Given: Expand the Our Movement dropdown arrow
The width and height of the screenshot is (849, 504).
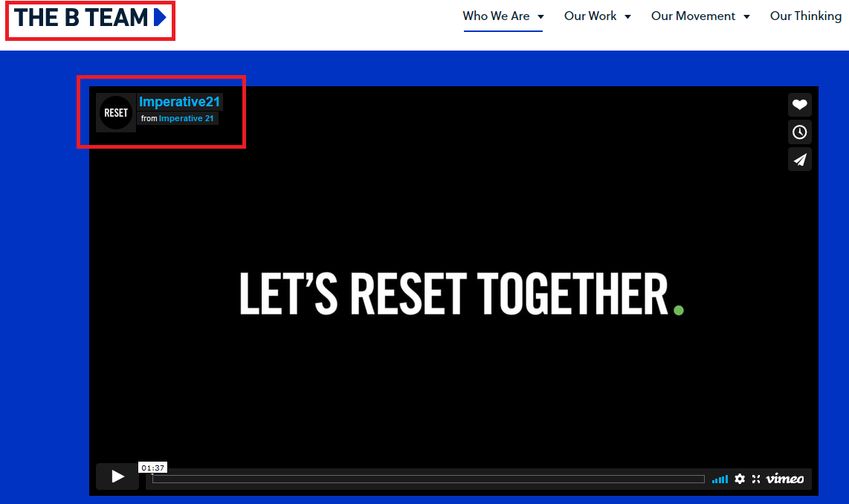Looking at the screenshot, I should coord(746,17).
